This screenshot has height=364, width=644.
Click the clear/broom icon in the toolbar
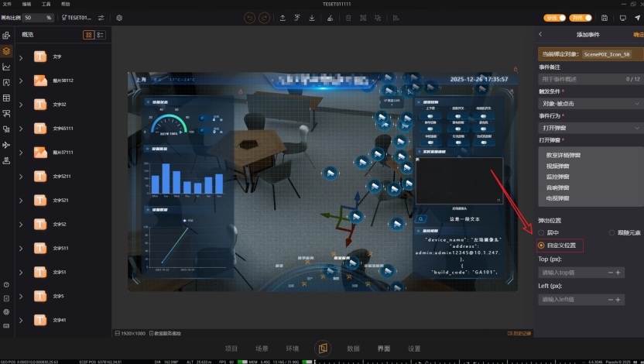click(330, 18)
